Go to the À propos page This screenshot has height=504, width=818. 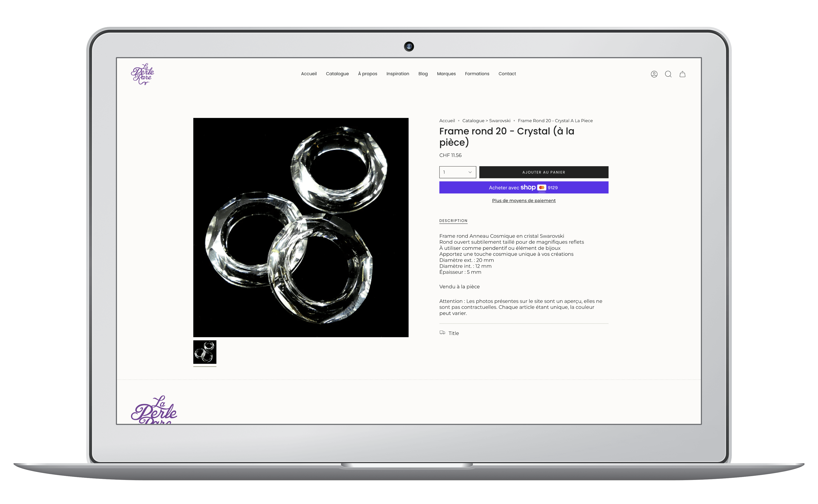tap(367, 74)
